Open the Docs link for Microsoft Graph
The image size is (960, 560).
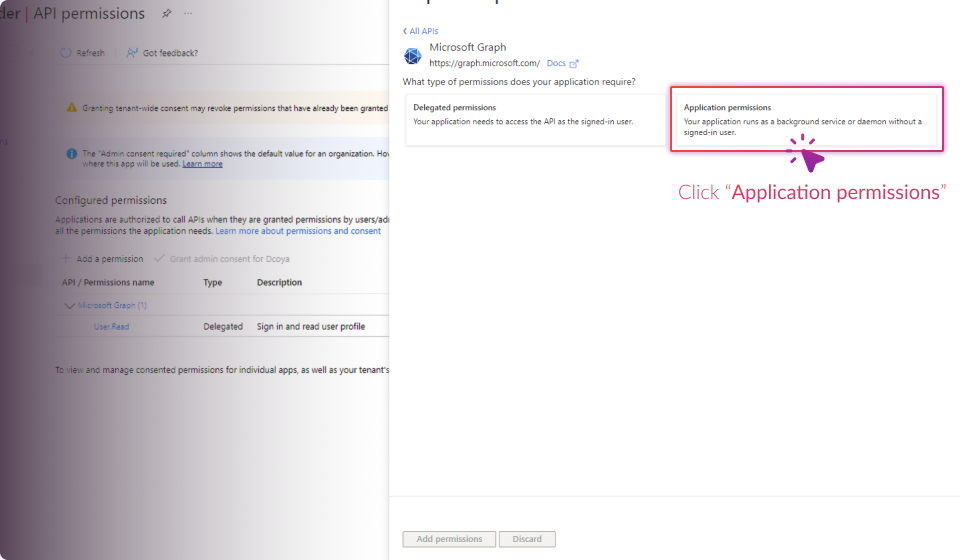click(556, 64)
